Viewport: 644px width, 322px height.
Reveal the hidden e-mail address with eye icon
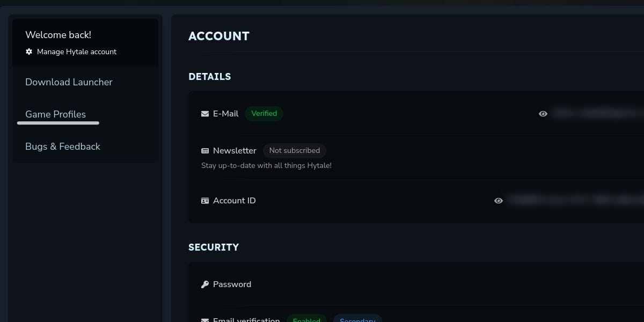click(x=543, y=114)
